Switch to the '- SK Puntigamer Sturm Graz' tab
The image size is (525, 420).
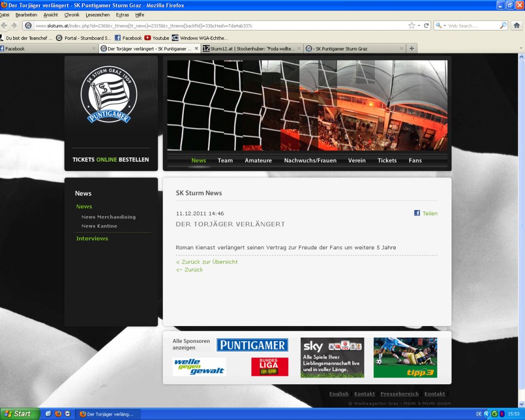pyautogui.click(x=354, y=49)
